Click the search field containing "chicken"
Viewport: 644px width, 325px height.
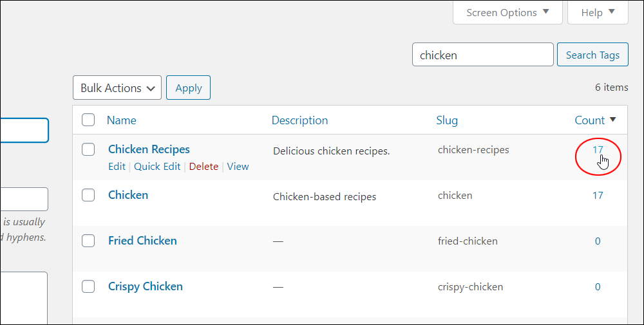coord(482,55)
